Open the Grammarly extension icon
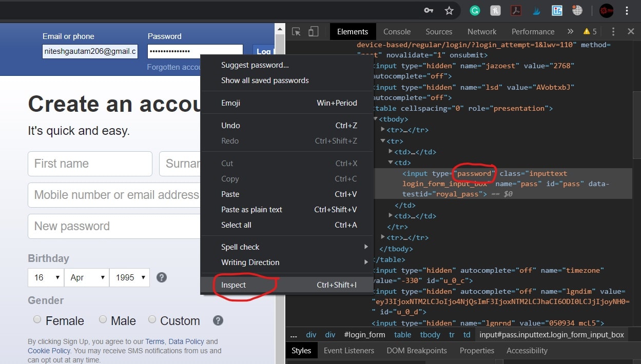Image resolution: width=641 pixels, height=364 pixels. click(x=475, y=10)
